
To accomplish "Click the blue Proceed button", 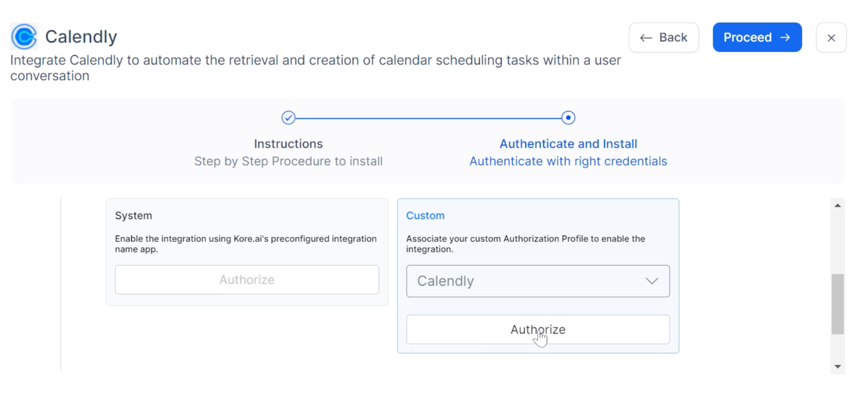I will (757, 37).
